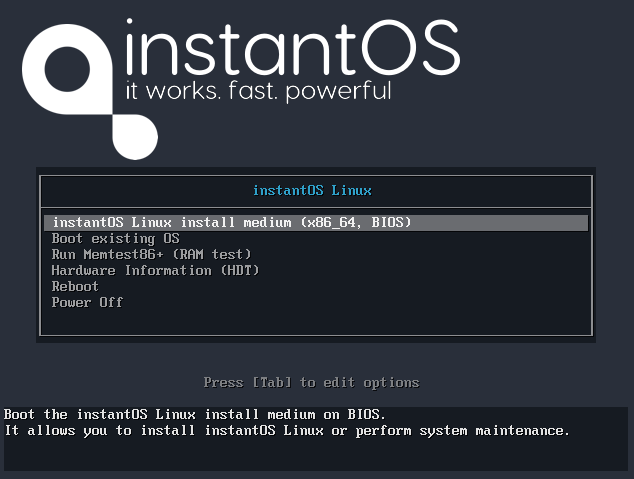Open Hardware Information (HDT)
634x479 pixels.
155,270
